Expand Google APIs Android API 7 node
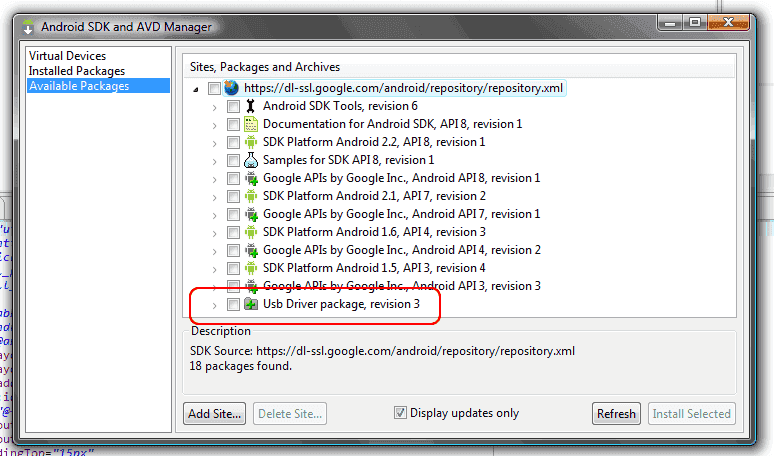Image resolution: width=774 pixels, height=456 pixels. (214, 215)
